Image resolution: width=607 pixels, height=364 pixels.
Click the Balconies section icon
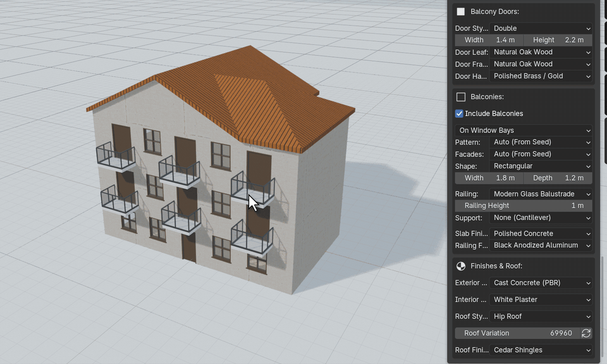(x=461, y=97)
